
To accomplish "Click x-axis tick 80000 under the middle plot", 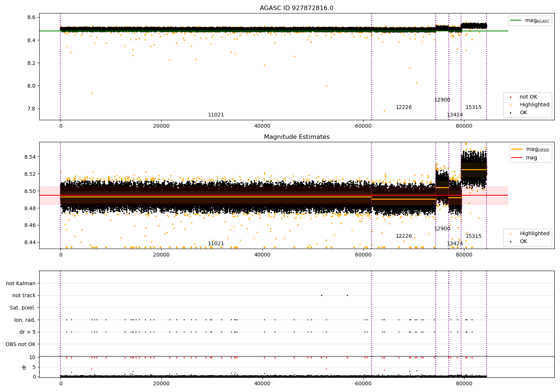I will click(464, 255).
